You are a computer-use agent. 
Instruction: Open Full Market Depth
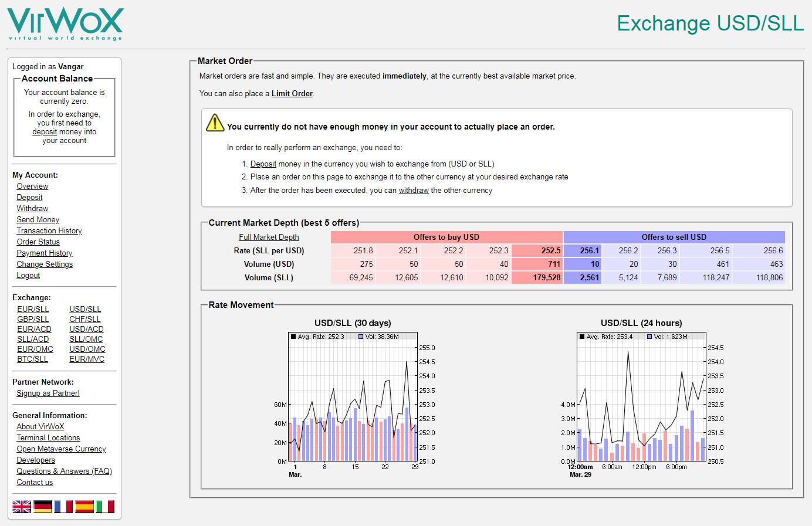[269, 237]
